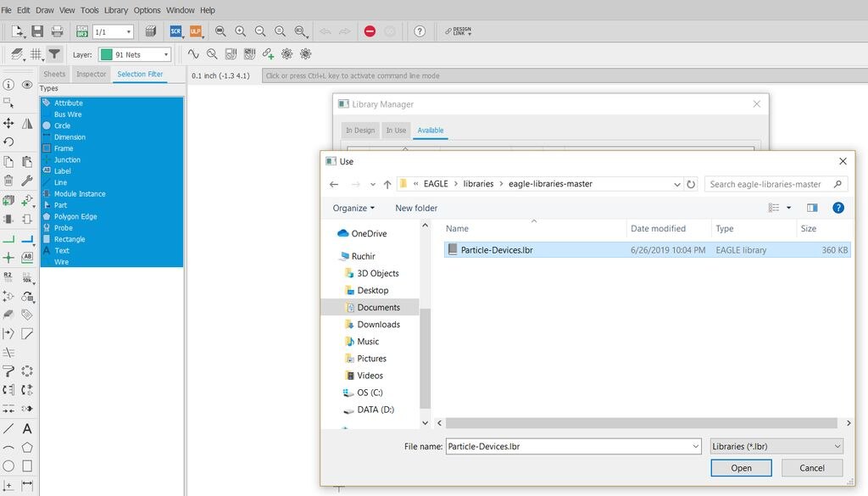The width and height of the screenshot is (868, 496).
Task: Click the Zoom in magnifier icon
Action: tap(240, 31)
